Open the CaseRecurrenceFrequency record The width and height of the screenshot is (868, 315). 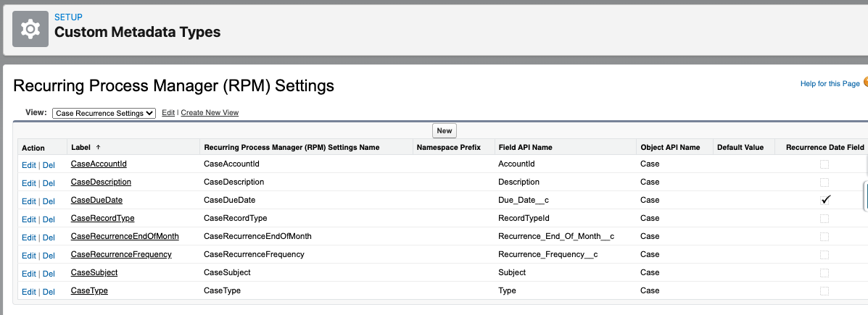(x=120, y=254)
